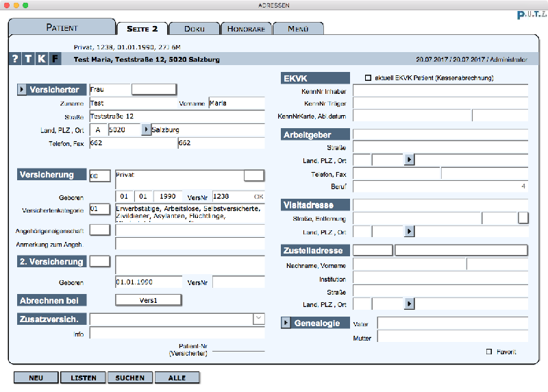Viewport: 548px width, 392px height.
Task: Click the F icon in header bar
Action: click(x=55, y=59)
